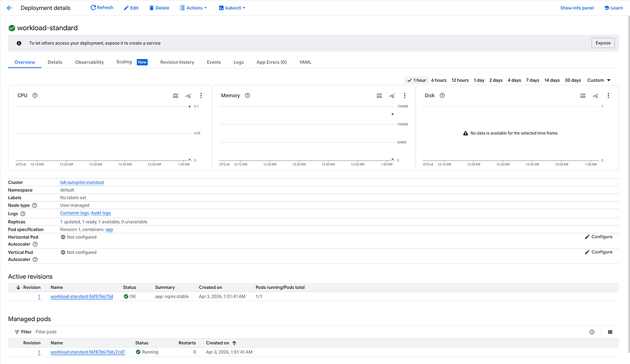Open Disk chart more options menu
630x364 pixels.
coord(608,96)
